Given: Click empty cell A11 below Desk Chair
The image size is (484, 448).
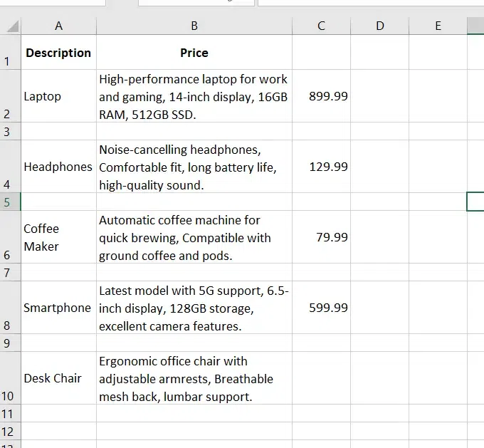Looking at the screenshot, I should click(58, 413).
